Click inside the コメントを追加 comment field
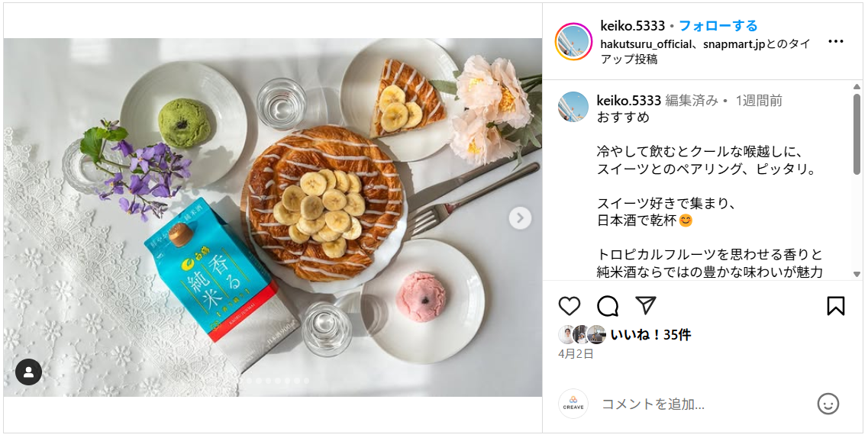The height and width of the screenshot is (438, 868). click(703, 404)
